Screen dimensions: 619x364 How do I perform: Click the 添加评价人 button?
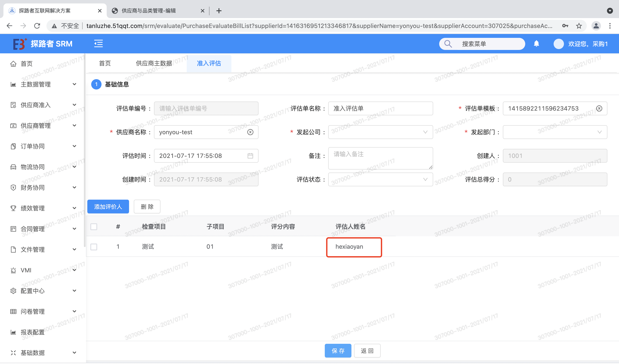pos(108,207)
